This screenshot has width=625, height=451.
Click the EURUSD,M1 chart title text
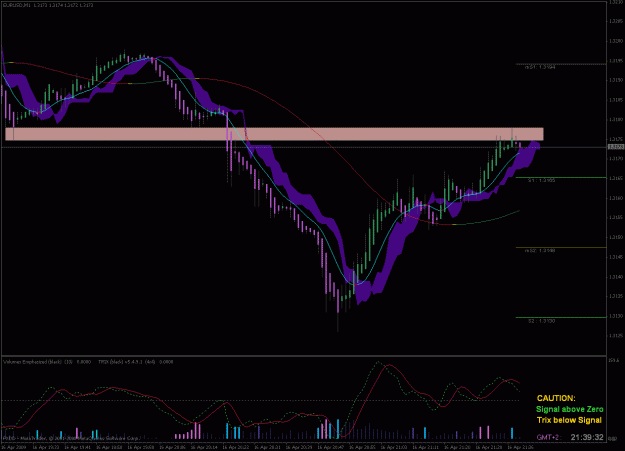coord(47,5)
